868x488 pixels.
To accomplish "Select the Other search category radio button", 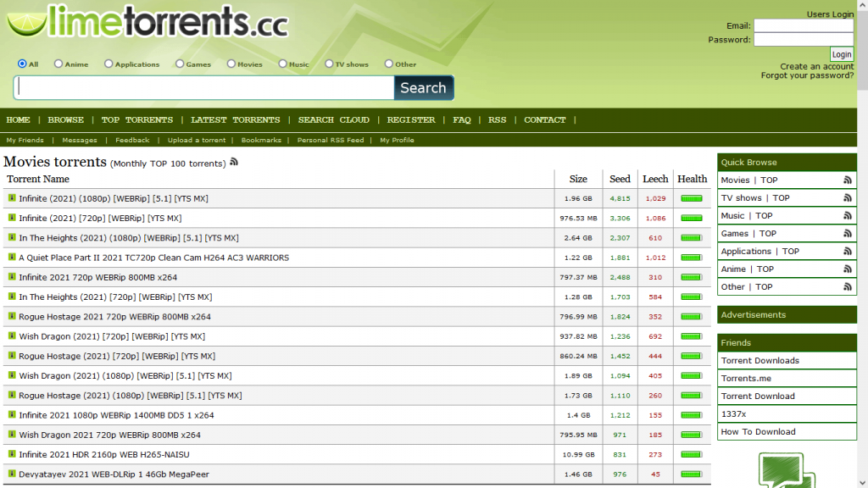I will pos(388,64).
